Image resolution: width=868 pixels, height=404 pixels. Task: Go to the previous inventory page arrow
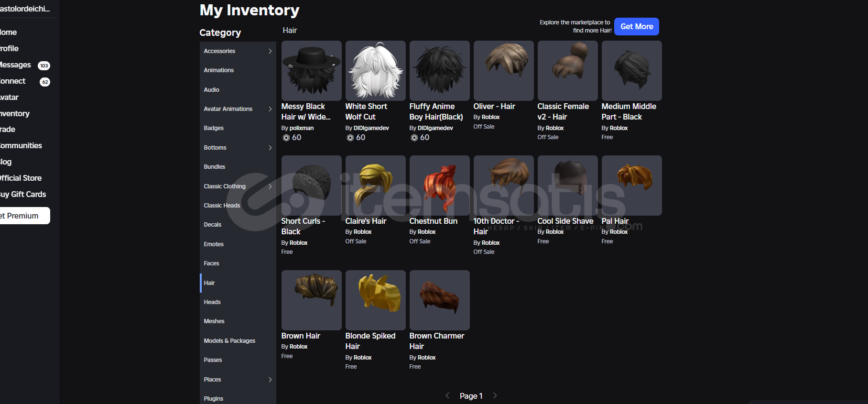447,395
